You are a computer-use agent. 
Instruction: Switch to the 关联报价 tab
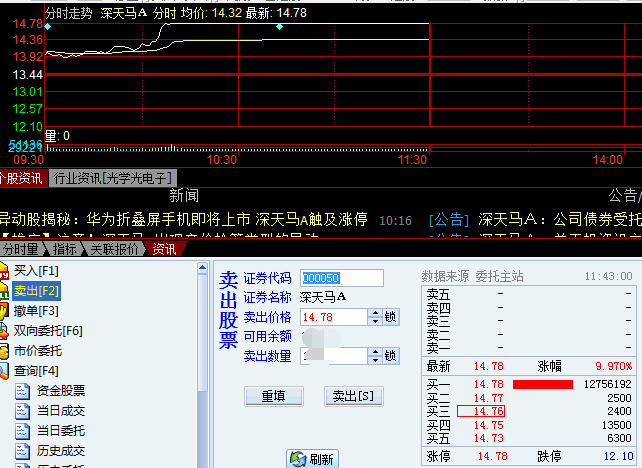114,249
